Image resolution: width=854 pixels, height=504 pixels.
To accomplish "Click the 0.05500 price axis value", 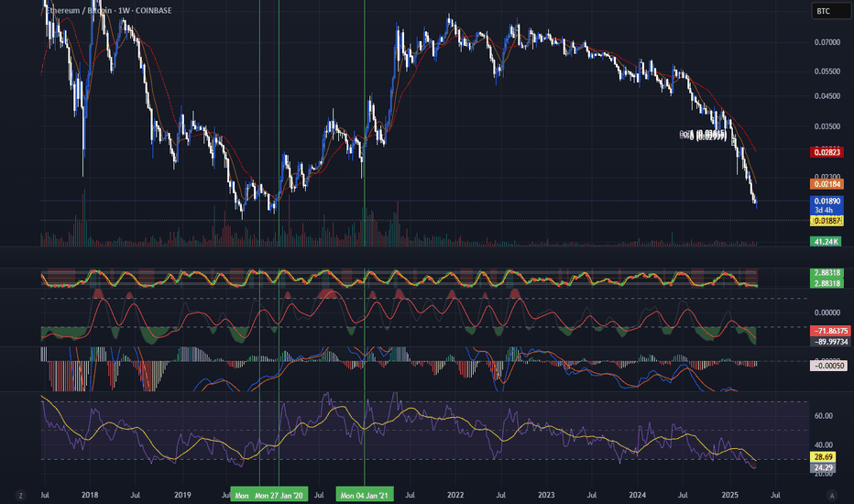I will point(827,71).
